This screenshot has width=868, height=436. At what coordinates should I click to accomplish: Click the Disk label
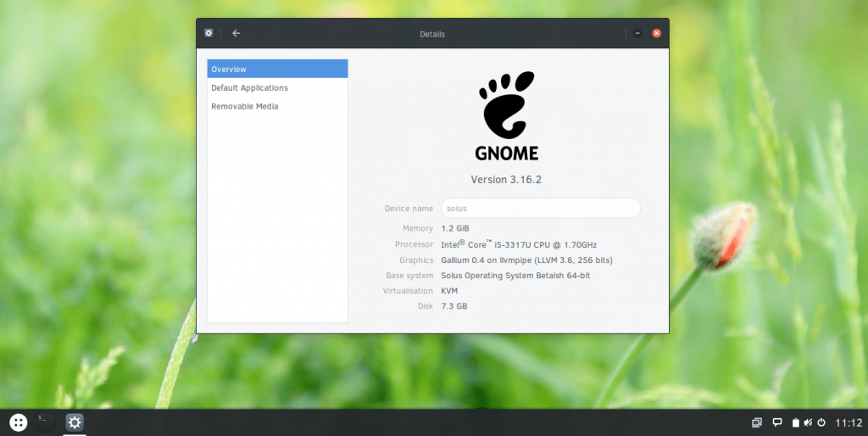(x=426, y=306)
